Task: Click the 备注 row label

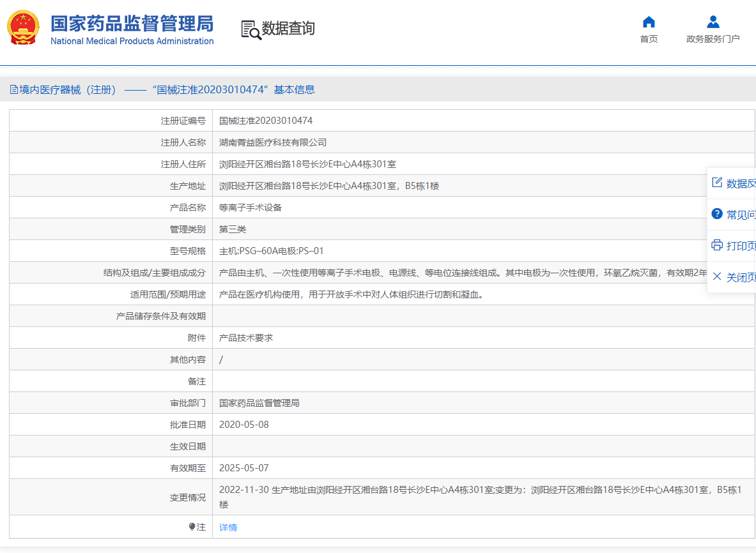Action: tap(197, 381)
